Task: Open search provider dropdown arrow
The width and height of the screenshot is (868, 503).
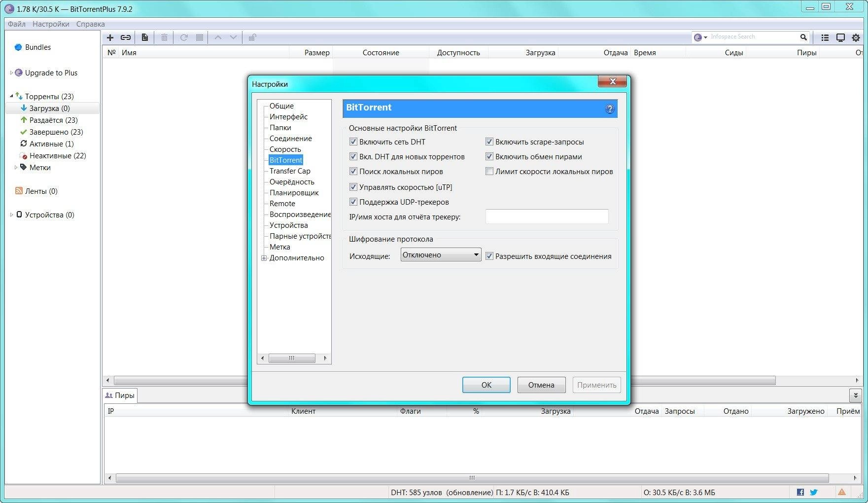Action: [x=706, y=37]
